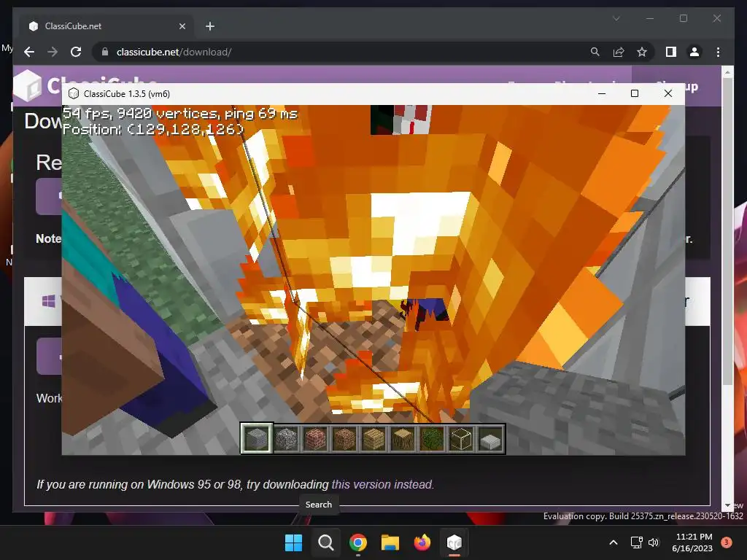Viewport: 747px width, 560px height.
Task: Close the ClassiCube 1.3.5 game window
Action: 668,94
